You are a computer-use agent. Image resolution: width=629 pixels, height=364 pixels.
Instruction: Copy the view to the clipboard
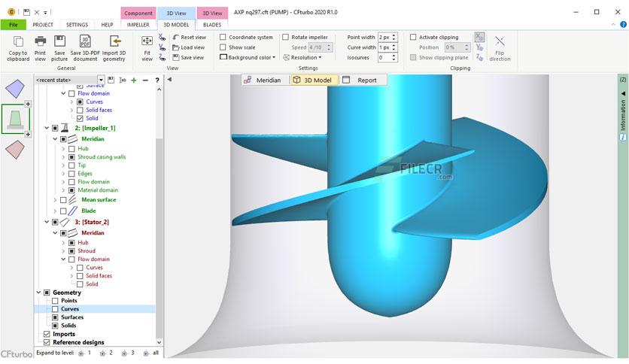[x=19, y=48]
